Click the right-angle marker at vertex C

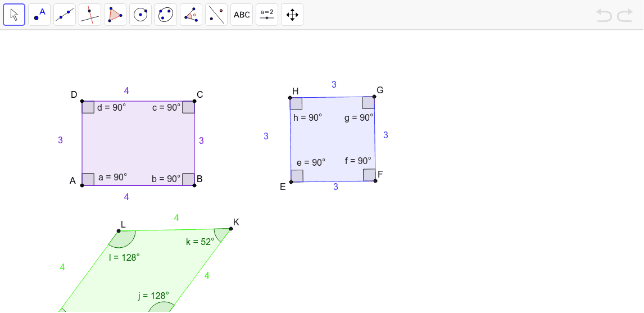pyautogui.click(x=188, y=107)
